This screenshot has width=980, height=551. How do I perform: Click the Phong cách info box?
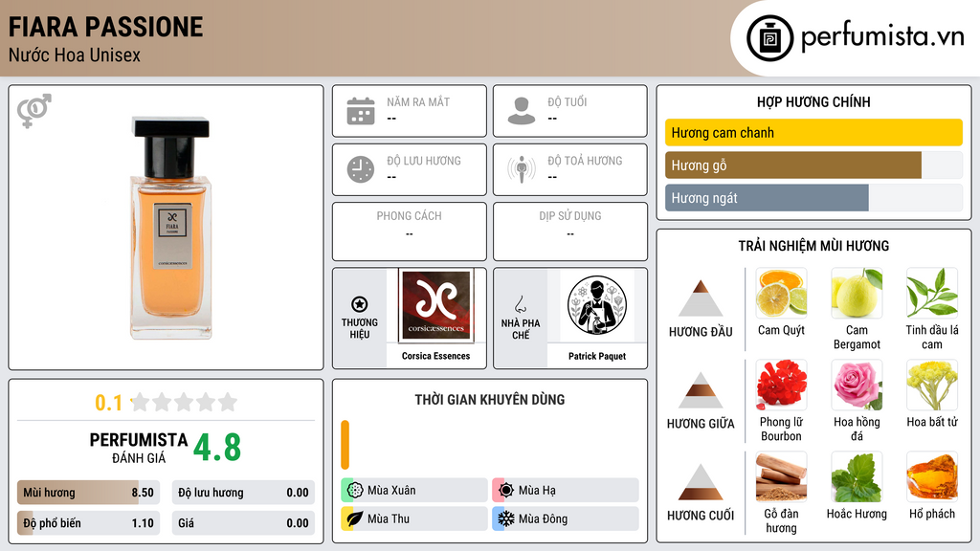[410, 231]
